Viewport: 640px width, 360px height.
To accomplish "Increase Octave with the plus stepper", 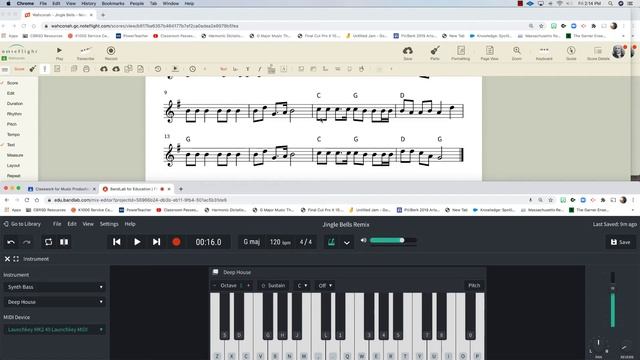I will click(249, 285).
